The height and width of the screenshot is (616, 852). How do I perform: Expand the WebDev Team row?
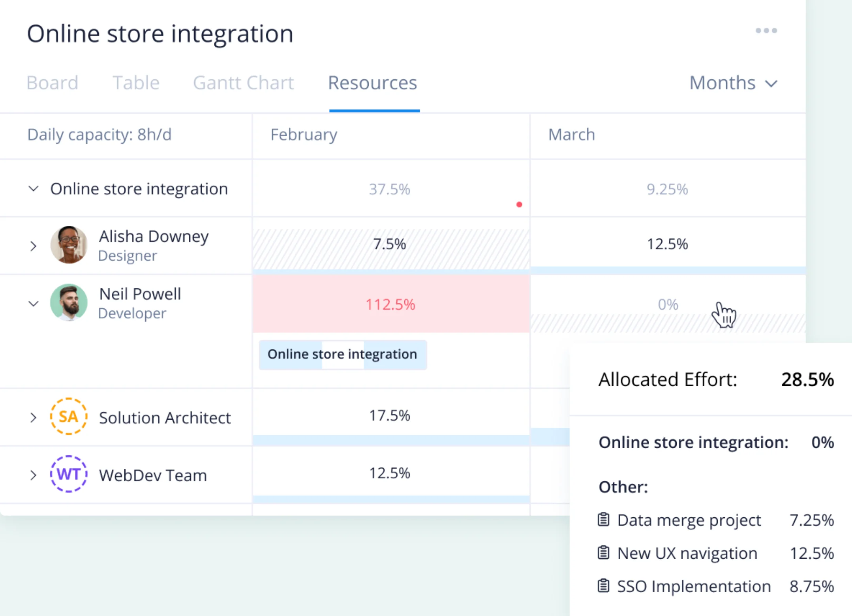coord(34,475)
